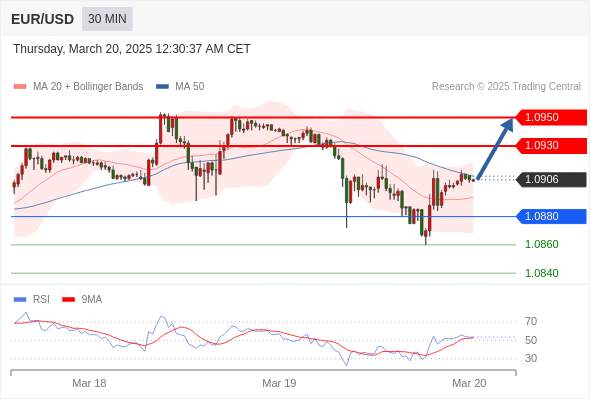Image resolution: width=590 pixels, height=400 pixels.
Task: Click the RSI 50 axis label
Action: (531, 340)
